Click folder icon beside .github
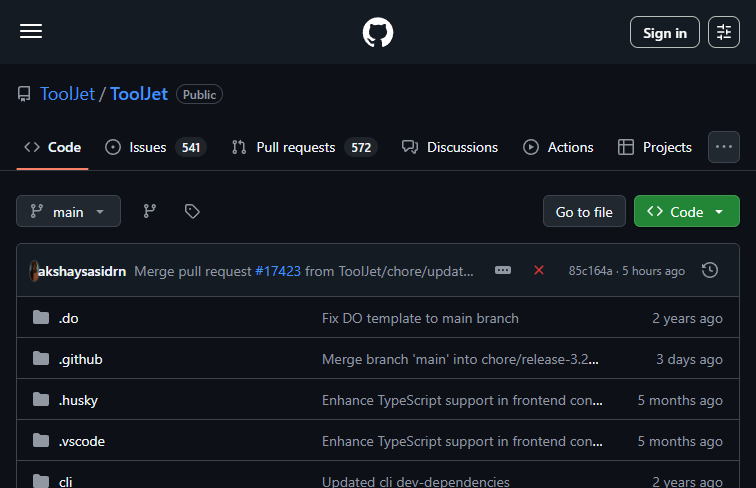The image size is (756, 488). [x=41, y=358]
